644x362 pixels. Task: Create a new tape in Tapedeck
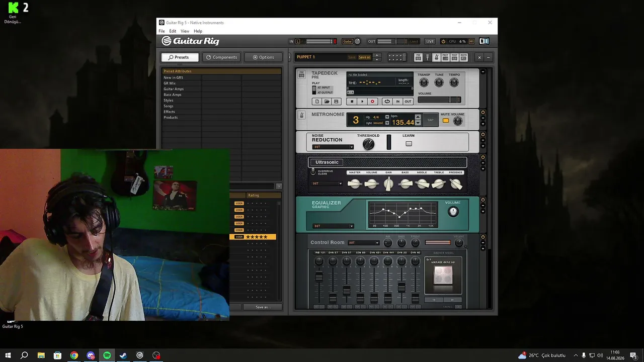317,102
